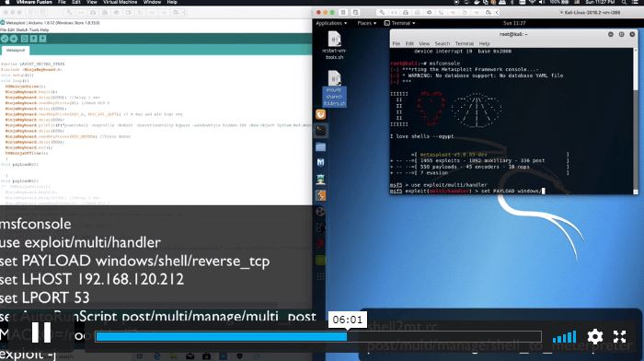Screen dimensions: 644x361
Task: Select restart-vm-tools.sh desktop file
Action: 334,46
